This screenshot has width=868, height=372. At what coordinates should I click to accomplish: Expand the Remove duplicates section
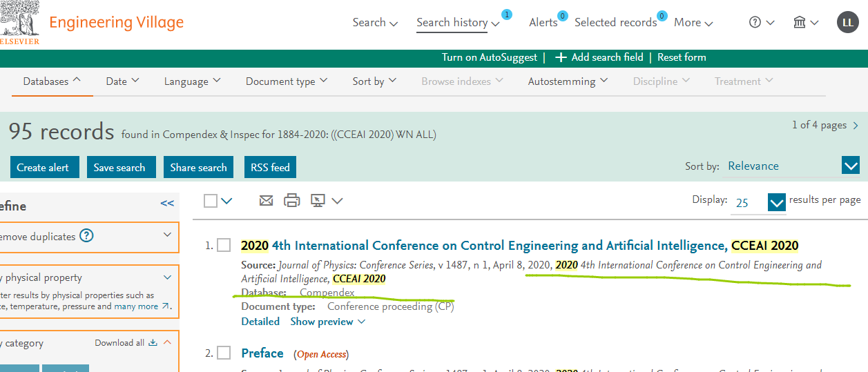click(168, 235)
